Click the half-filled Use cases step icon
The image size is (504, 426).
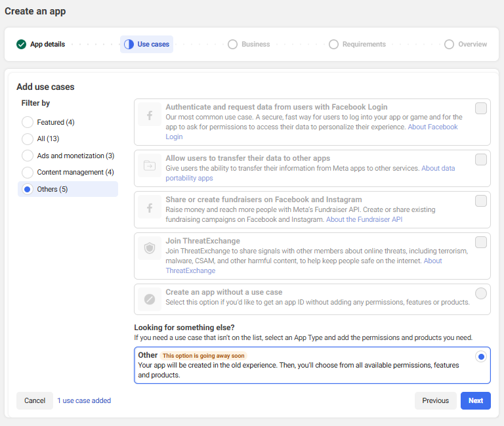129,45
